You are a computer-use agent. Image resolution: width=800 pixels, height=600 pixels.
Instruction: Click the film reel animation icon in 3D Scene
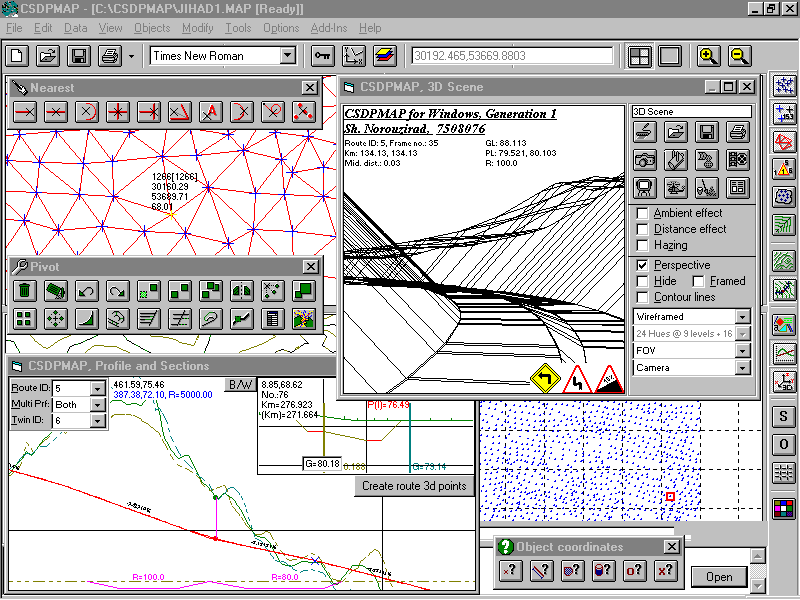click(738, 160)
